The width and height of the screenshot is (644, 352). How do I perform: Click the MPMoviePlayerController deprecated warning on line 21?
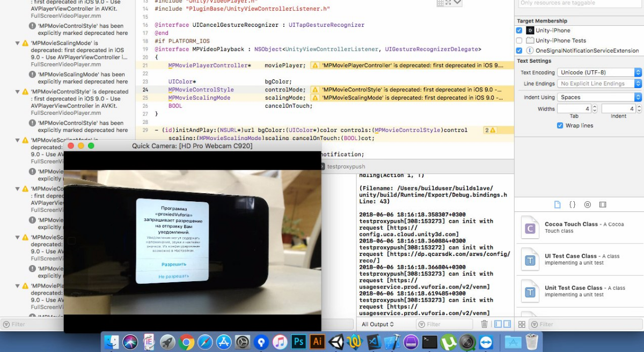(412, 65)
